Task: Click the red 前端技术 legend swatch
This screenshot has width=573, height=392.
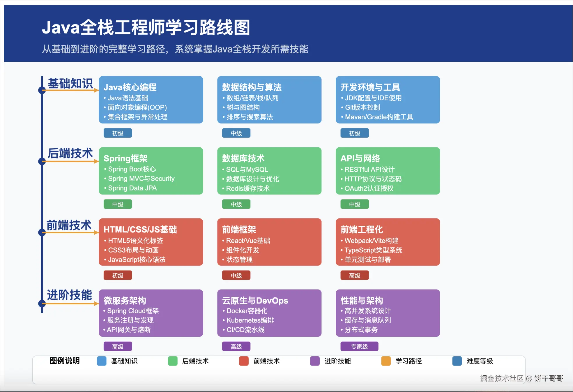Action: [x=244, y=361]
